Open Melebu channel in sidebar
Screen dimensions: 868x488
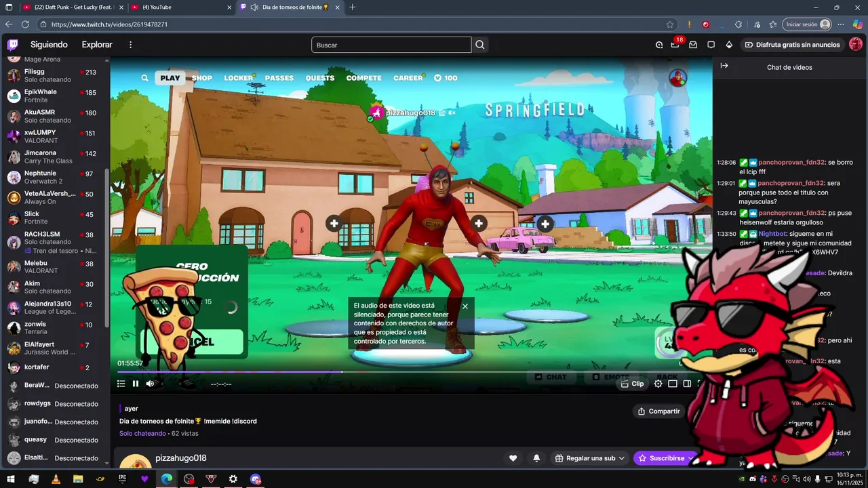(x=54, y=266)
